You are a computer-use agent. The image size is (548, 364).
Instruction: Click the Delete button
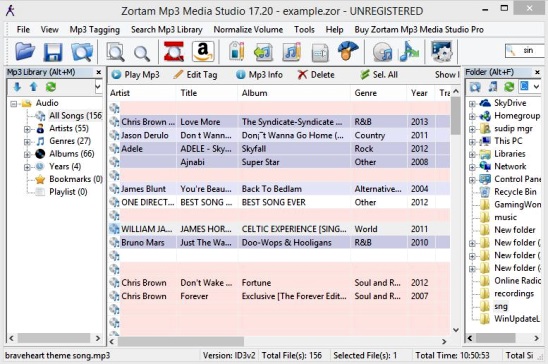pyautogui.click(x=316, y=75)
